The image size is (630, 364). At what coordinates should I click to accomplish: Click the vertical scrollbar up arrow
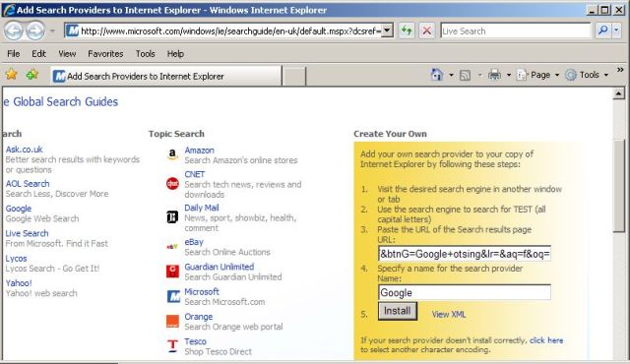click(619, 93)
